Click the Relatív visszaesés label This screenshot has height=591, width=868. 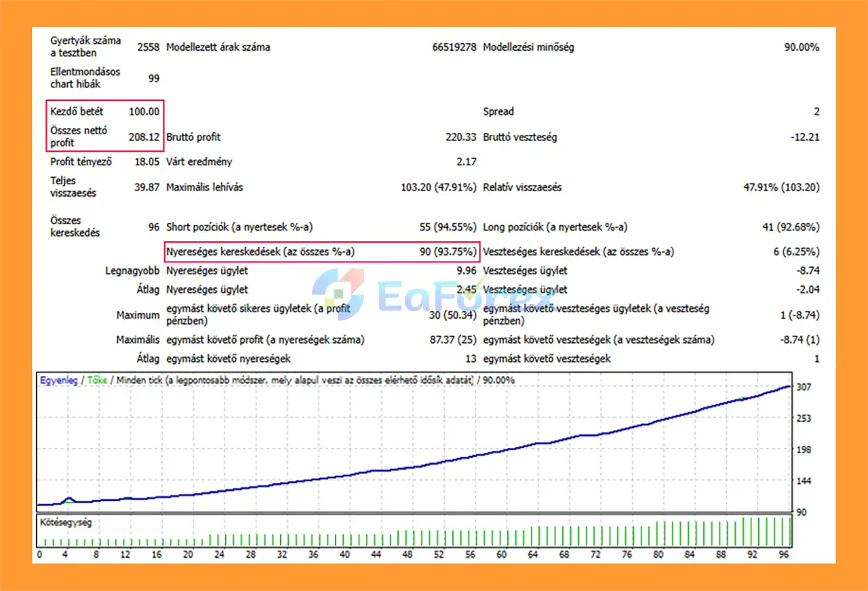(522, 187)
